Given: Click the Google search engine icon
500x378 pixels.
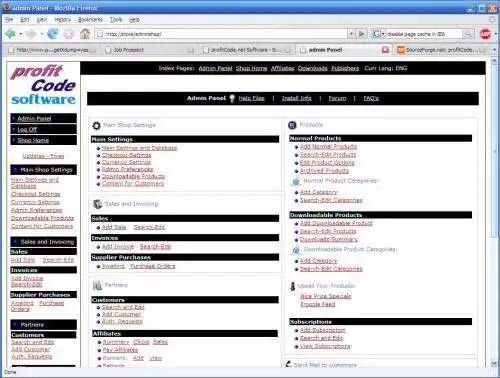Looking at the screenshot, I should coord(377,34).
